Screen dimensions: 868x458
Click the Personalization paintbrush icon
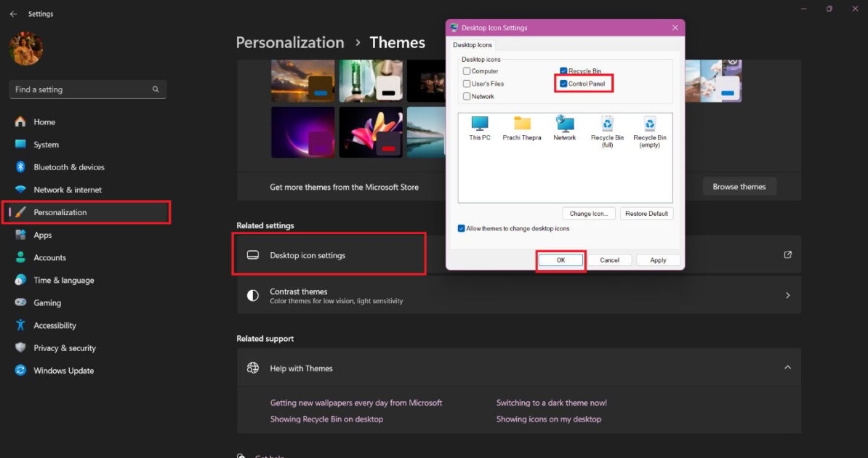tap(20, 212)
